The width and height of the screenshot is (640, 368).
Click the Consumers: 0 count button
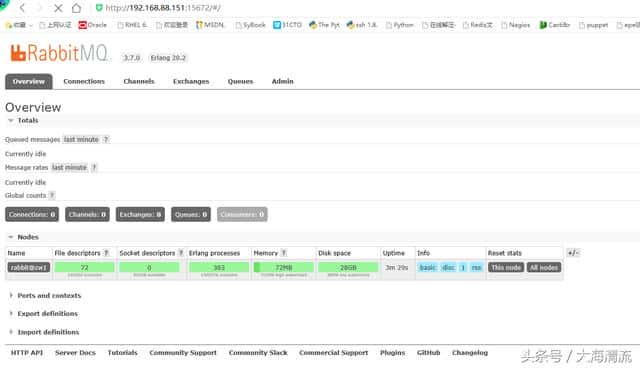pyautogui.click(x=242, y=215)
